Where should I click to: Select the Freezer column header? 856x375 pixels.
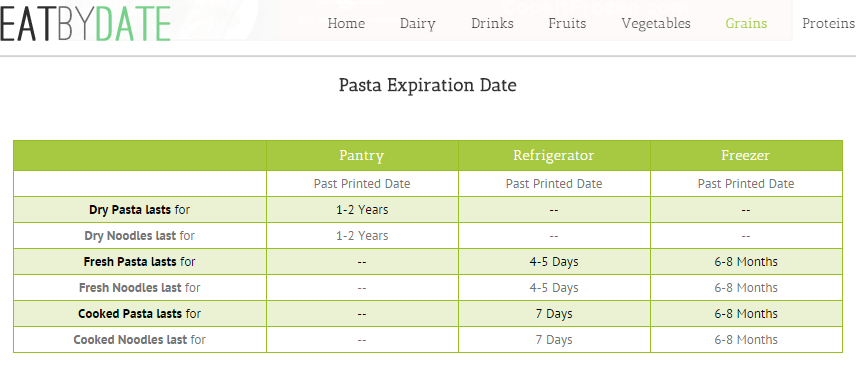(746, 156)
